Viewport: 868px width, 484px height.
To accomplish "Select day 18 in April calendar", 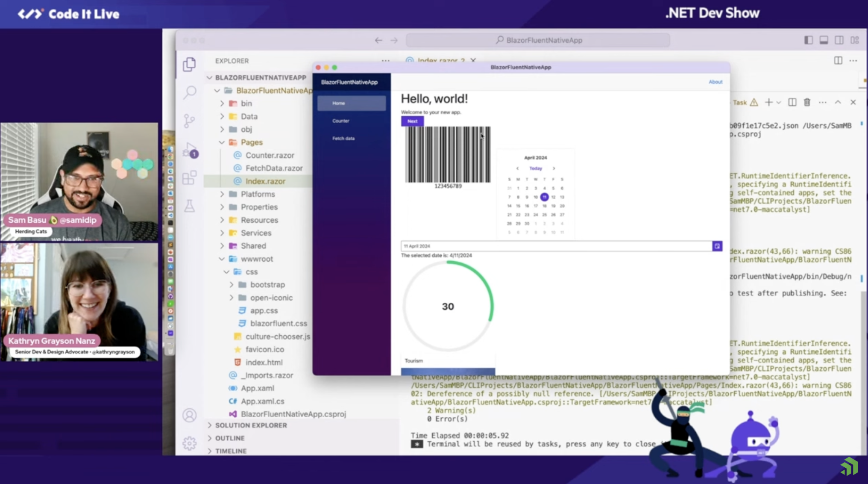I will coord(544,206).
